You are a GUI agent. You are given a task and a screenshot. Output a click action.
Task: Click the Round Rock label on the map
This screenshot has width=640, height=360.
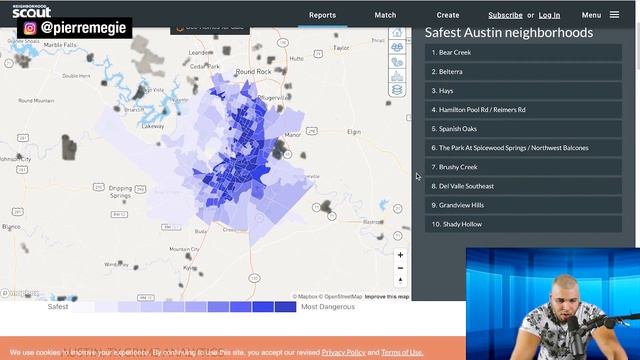pos(253,71)
